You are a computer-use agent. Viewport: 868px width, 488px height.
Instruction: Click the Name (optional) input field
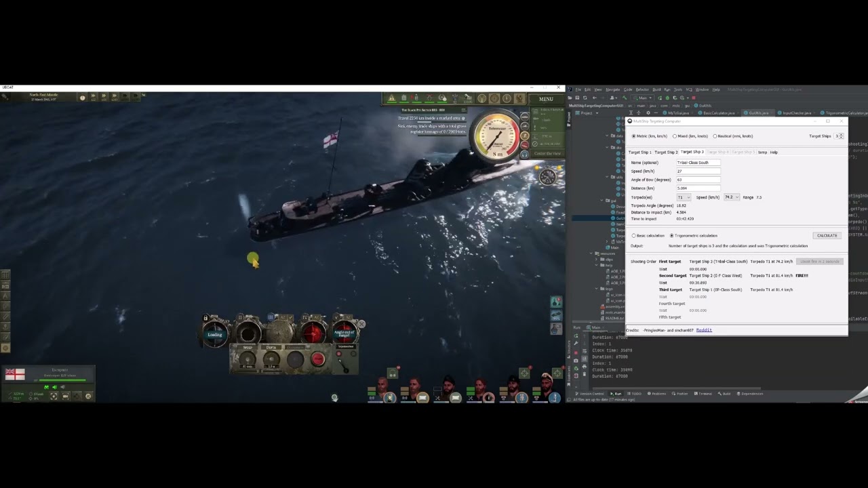pyautogui.click(x=698, y=163)
